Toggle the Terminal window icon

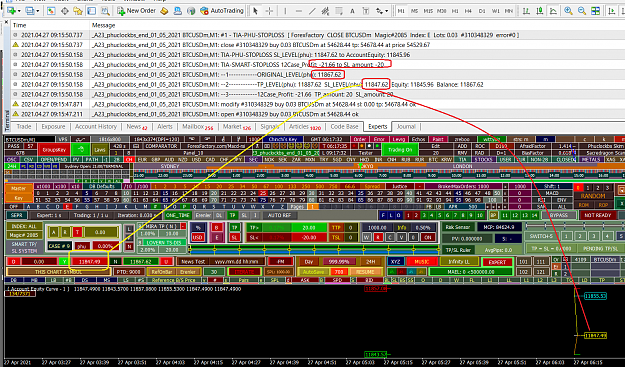coord(91,11)
